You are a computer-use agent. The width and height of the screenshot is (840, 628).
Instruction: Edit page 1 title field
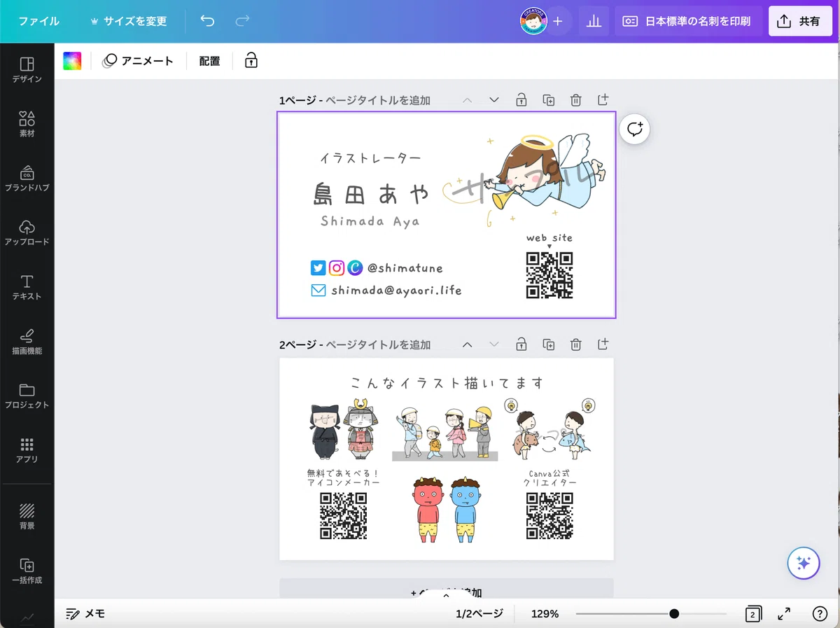pos(378,100)
